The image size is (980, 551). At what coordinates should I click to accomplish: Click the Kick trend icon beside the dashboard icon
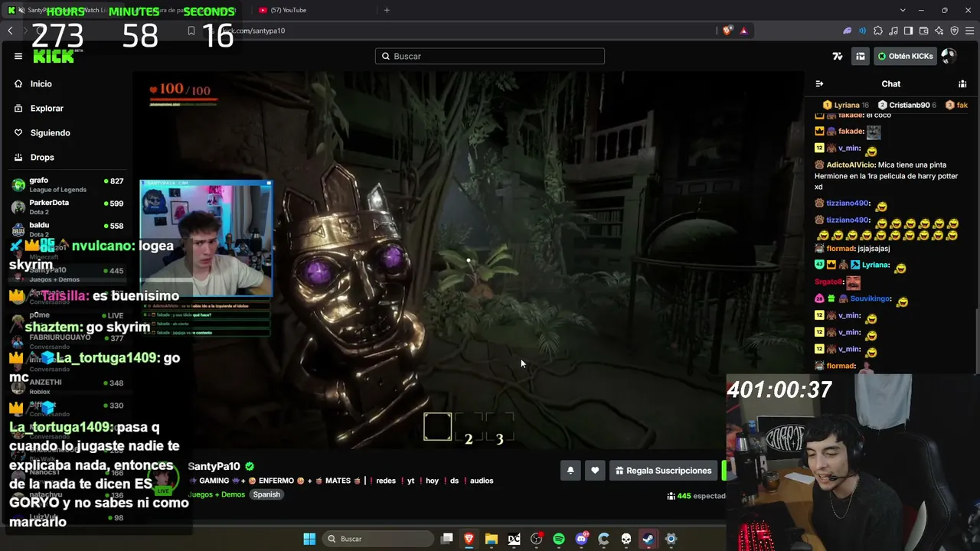pyautogui.click(x=838, y=56)
